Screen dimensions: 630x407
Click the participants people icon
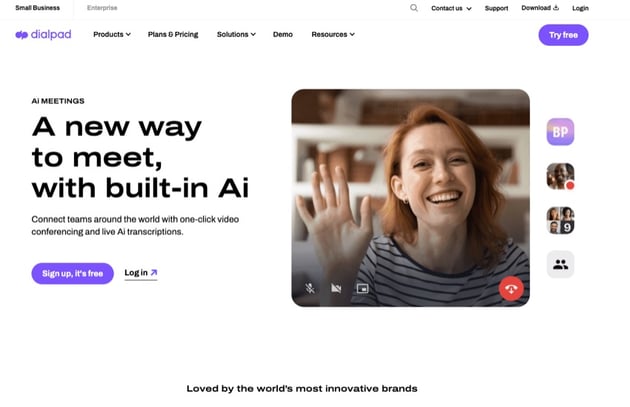point(560,264)
